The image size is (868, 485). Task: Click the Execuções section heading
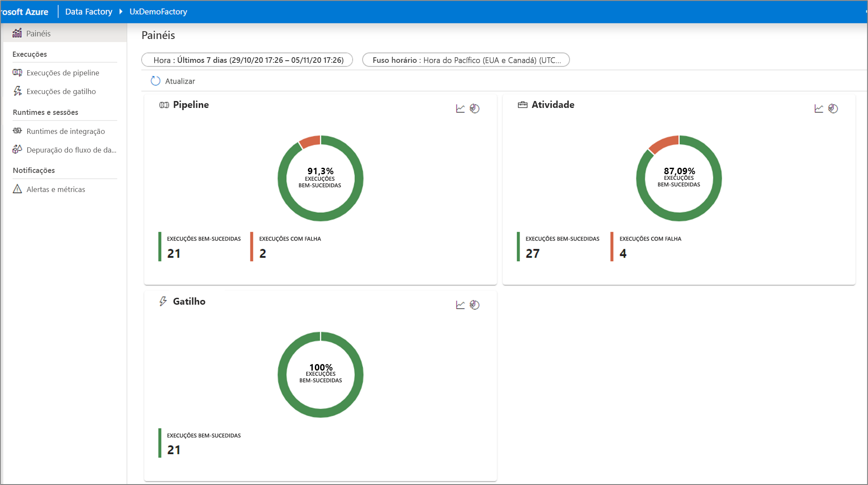29,54
